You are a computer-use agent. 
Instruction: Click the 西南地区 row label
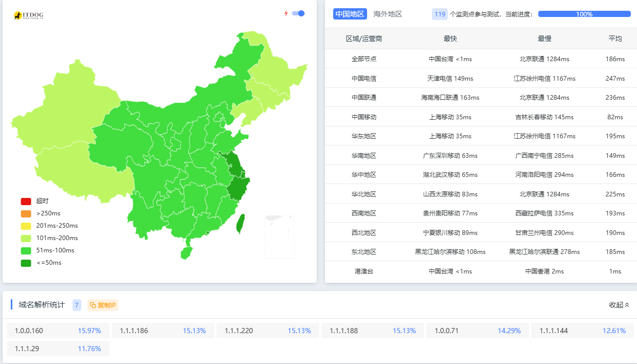(364, 213)
